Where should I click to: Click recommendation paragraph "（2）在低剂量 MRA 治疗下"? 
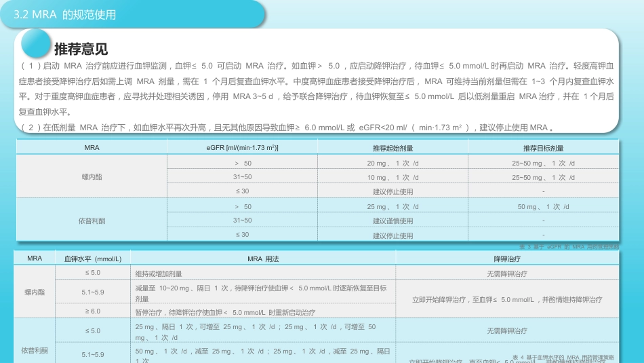(287, 128)
